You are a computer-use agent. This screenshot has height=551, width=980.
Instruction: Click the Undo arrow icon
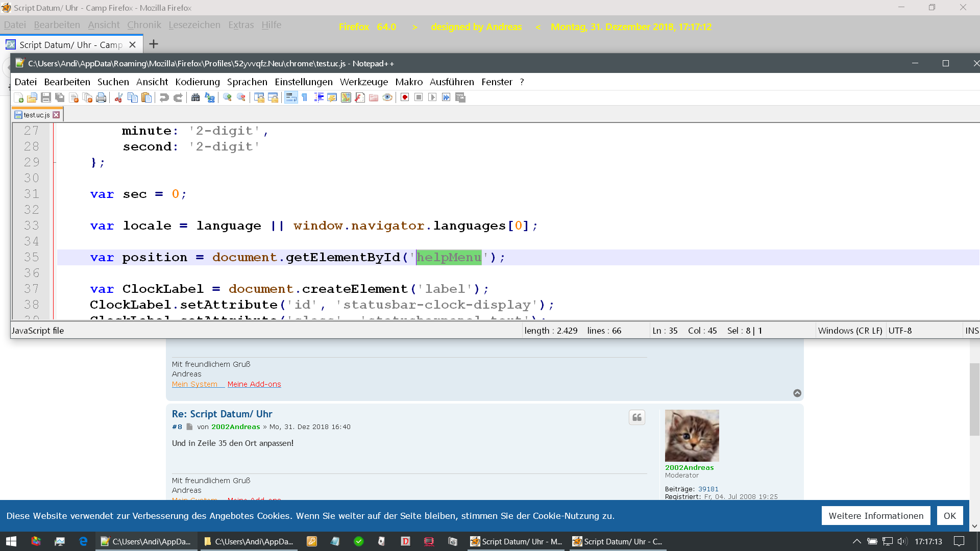click(x=164, y=97)
